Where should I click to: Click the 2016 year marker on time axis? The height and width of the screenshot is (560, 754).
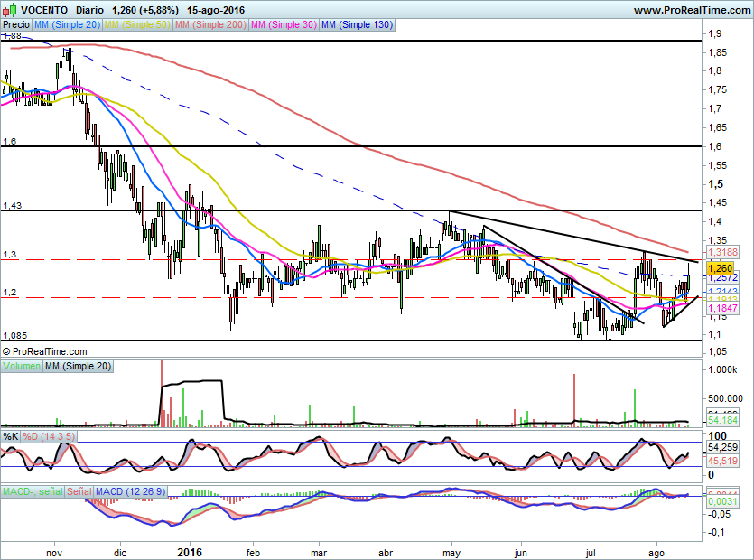tap(190, 552)
